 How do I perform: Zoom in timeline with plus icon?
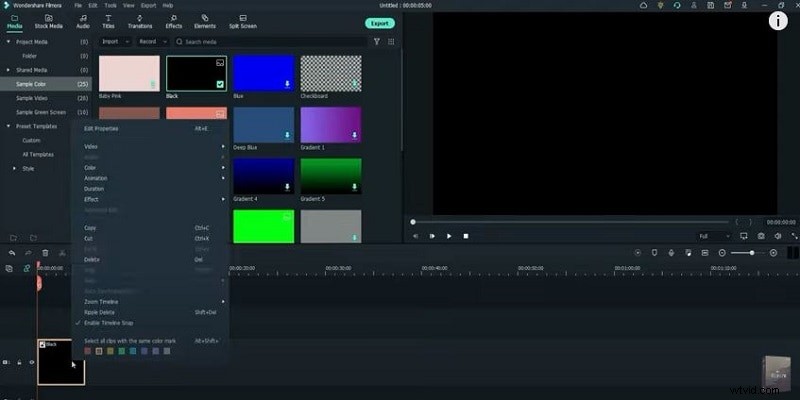pyautogui.click(x=773, y=253)
